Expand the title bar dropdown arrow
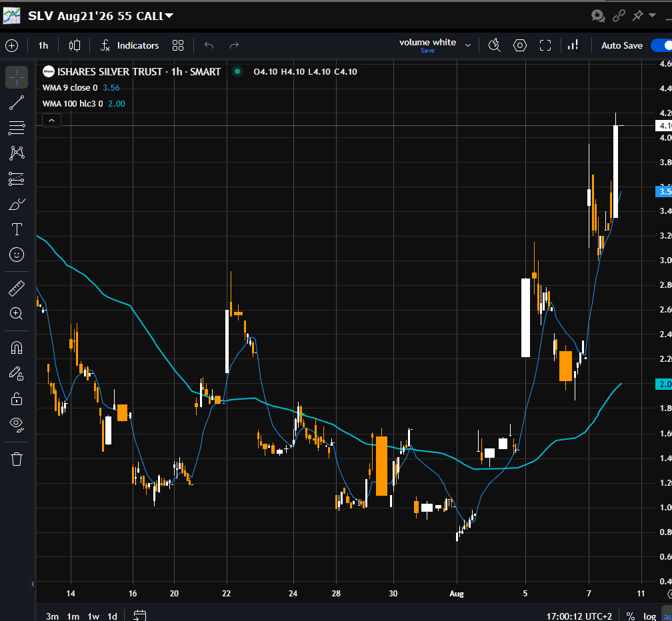672x621 pixels. pos(652,15)
